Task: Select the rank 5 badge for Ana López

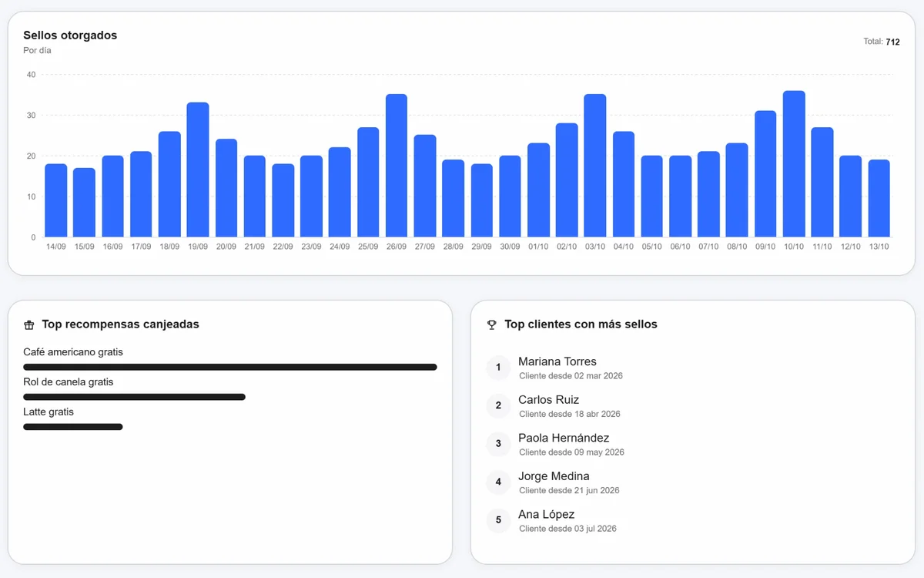Action: [498, 520]
